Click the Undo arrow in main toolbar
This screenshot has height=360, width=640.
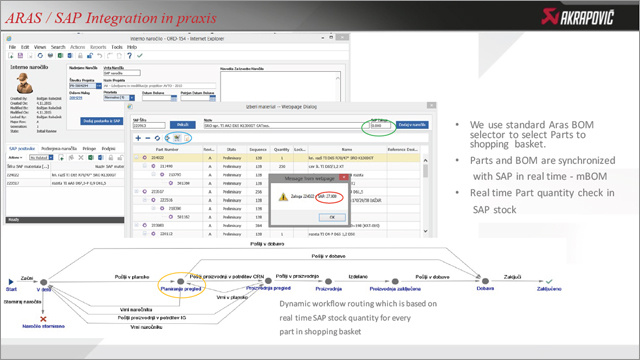point(100,56)
